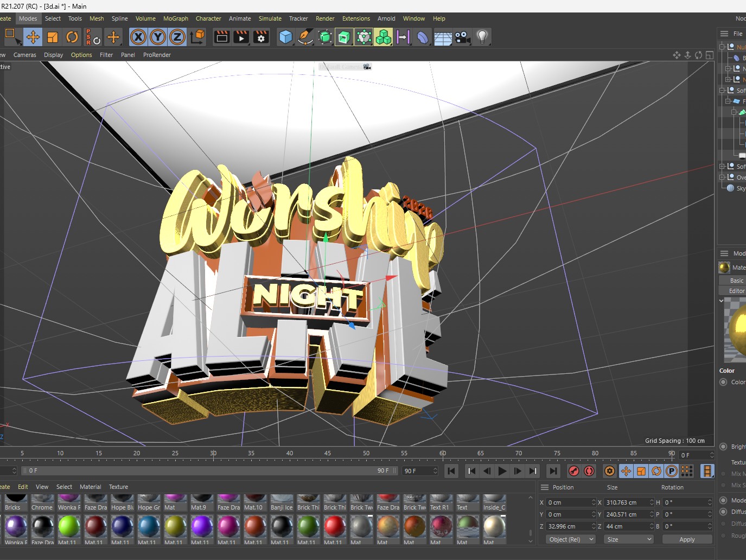Open the Material Manager Texture menu
This screenshot has width=746, height=560.
click(x=118, y=487)
